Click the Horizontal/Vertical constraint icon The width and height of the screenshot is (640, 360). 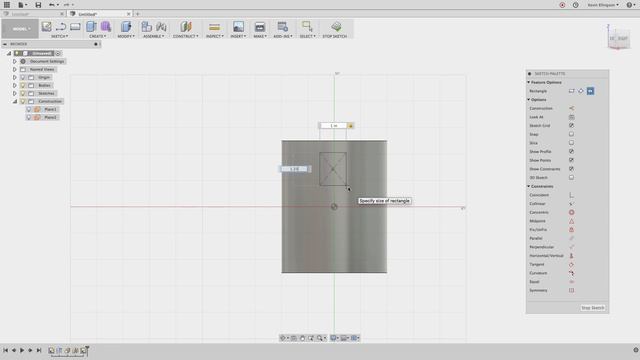tap(571, 256)
